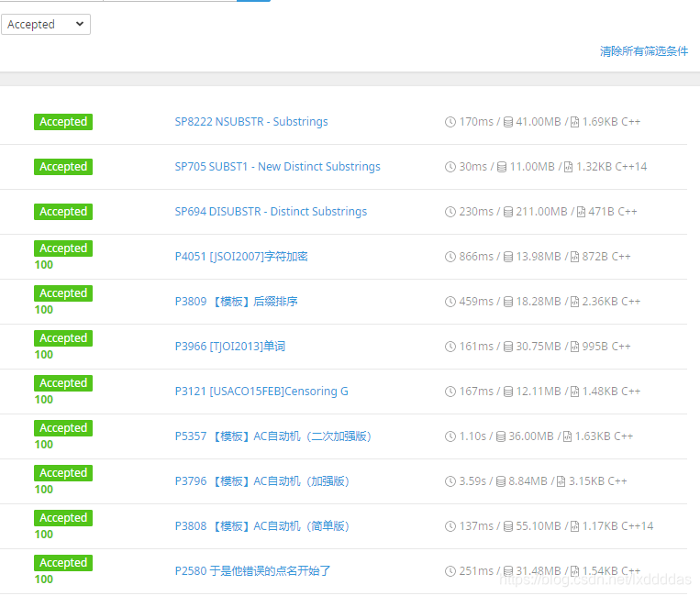
Task: Click the Accepted badge for P3808
Action: pyautogui.click(x=63, y=518)
